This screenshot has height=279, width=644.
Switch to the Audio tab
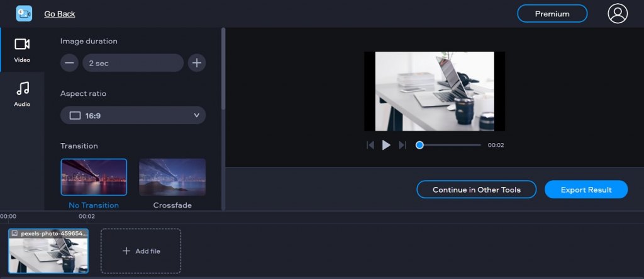(x=22, y=94)
